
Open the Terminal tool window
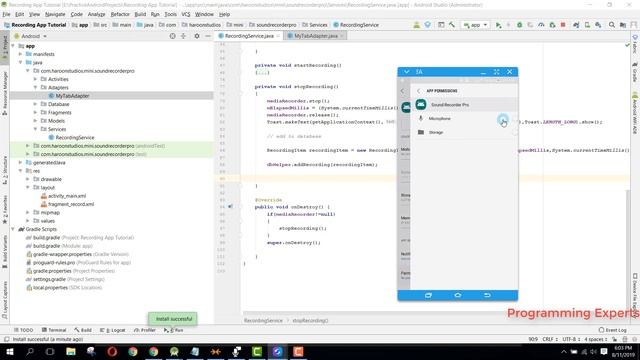coord(54,330)
